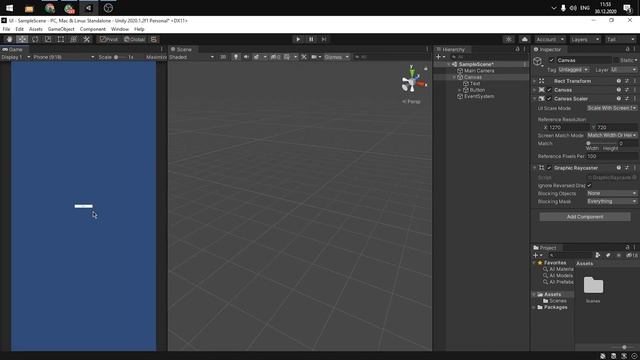Toggle the Canvas object active checkbox
The height and width of the screenshot is (360, 640).
(x=552, y=60)
